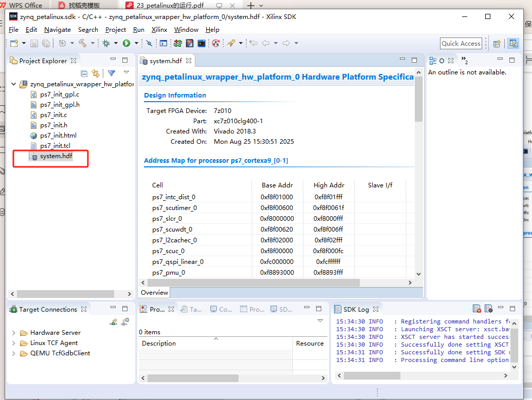Expand the Linux TCF Agent node
This screenshot has height=400, width=532.
click(13, 343)
